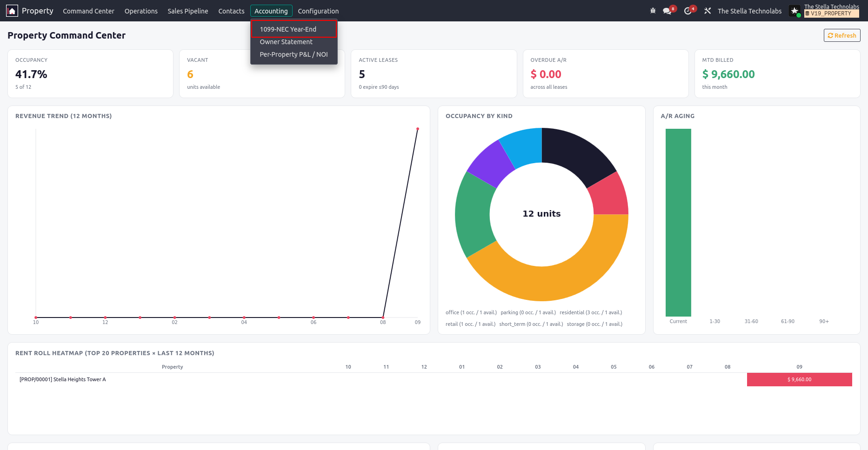Click the Revenue Trend (12 Months) heading
The image size is (868, 450).
[63, 116]
